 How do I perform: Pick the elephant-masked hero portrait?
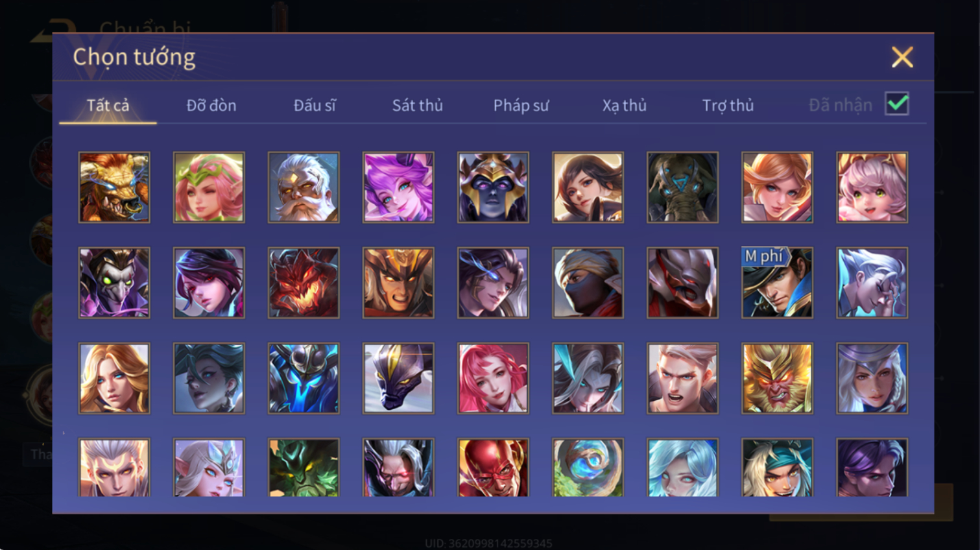(x=682, y=187)
